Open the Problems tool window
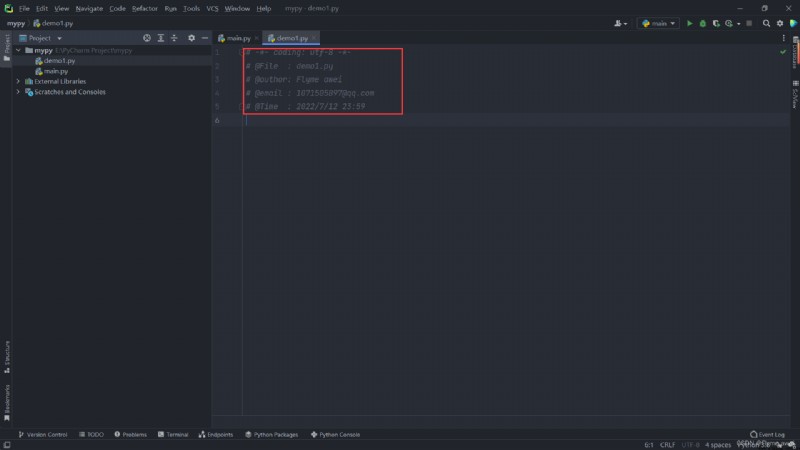The height and width of the screenshot is (450, 800). click(131, 435)
